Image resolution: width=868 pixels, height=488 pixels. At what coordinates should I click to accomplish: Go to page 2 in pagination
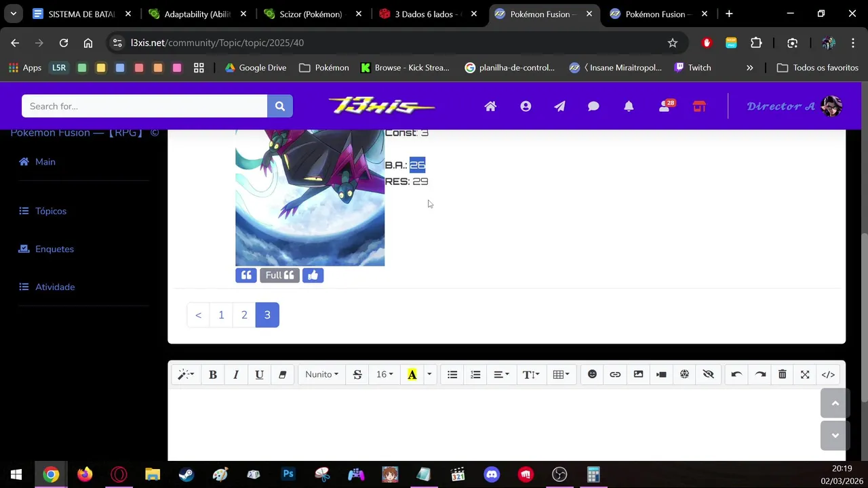[244, 314]
